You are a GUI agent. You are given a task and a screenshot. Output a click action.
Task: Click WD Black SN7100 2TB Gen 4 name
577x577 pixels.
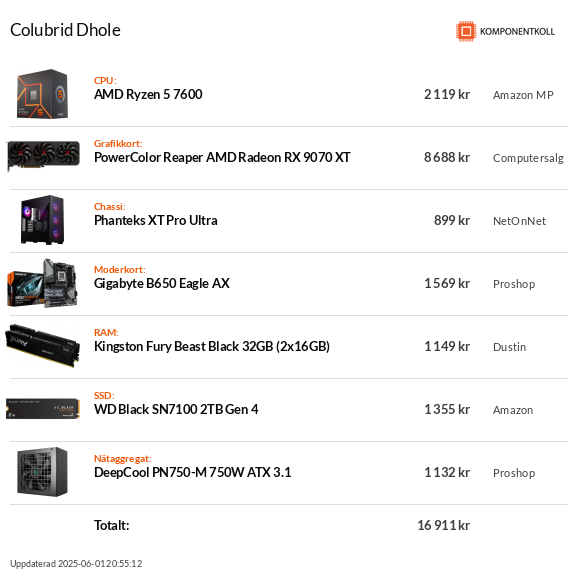point(176,410)
